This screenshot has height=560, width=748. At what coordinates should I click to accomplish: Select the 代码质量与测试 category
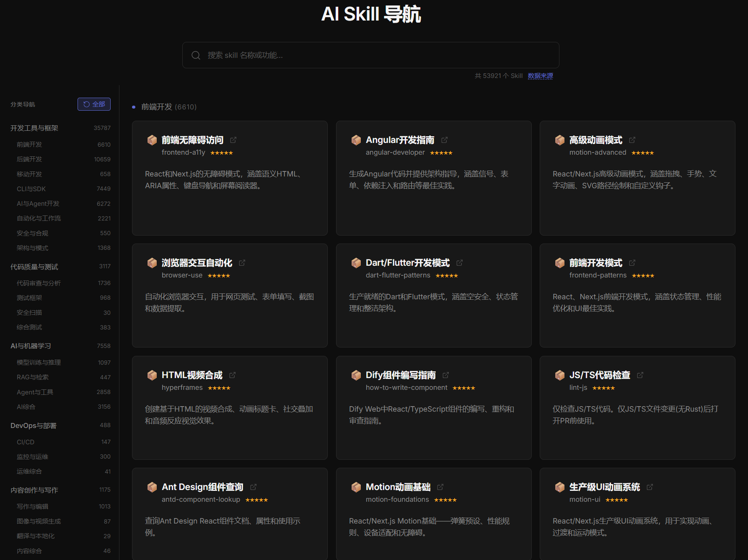point(60,267)
